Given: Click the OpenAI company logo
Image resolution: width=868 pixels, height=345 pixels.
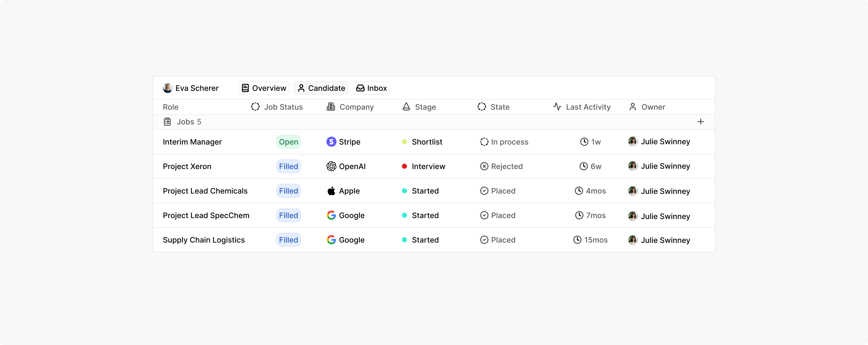Looking at the screenshot, I should pos(331,166).
